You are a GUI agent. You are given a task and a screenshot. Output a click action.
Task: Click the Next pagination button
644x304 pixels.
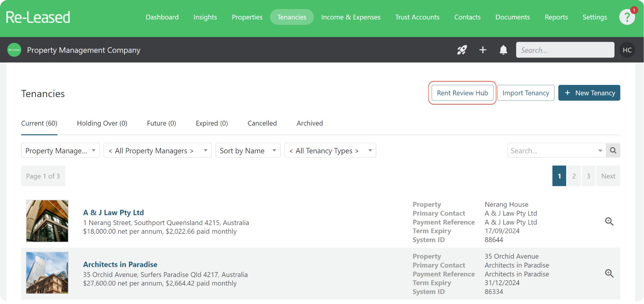[608, 176]
